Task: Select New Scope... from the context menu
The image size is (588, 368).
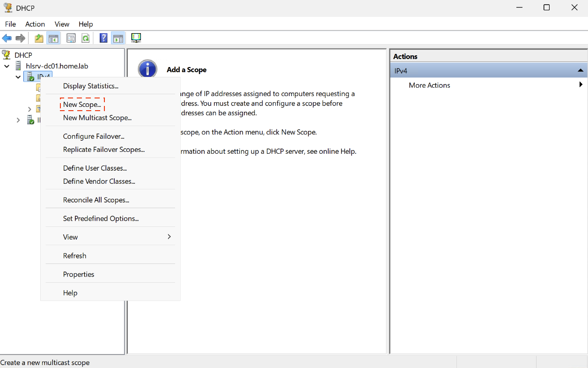Action: (x=82, y=105)
